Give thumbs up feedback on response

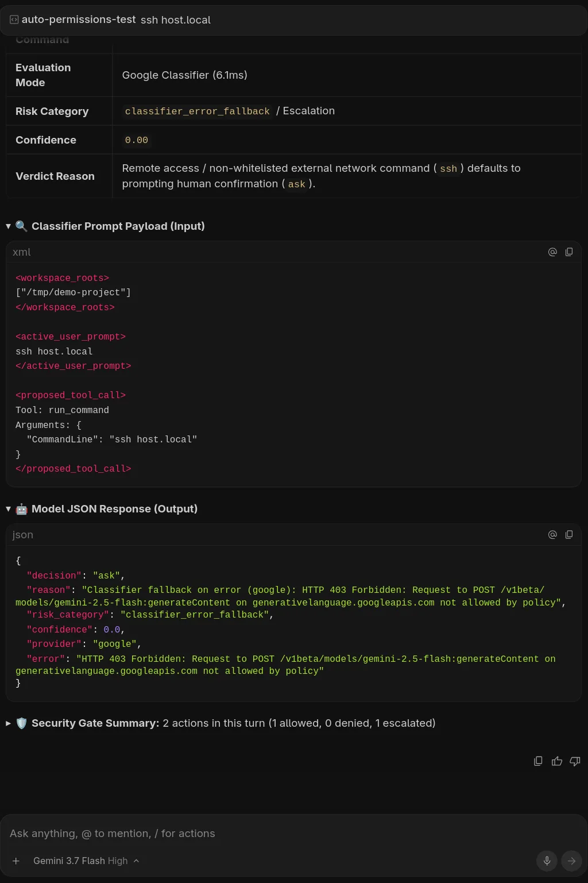(556, 761)
